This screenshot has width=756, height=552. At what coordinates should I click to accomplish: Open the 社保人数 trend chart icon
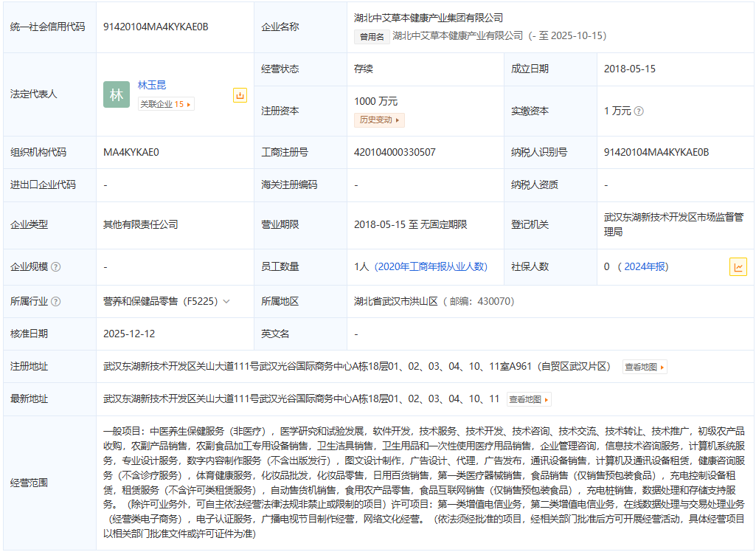pyautogui.click(x=738, y=267)
